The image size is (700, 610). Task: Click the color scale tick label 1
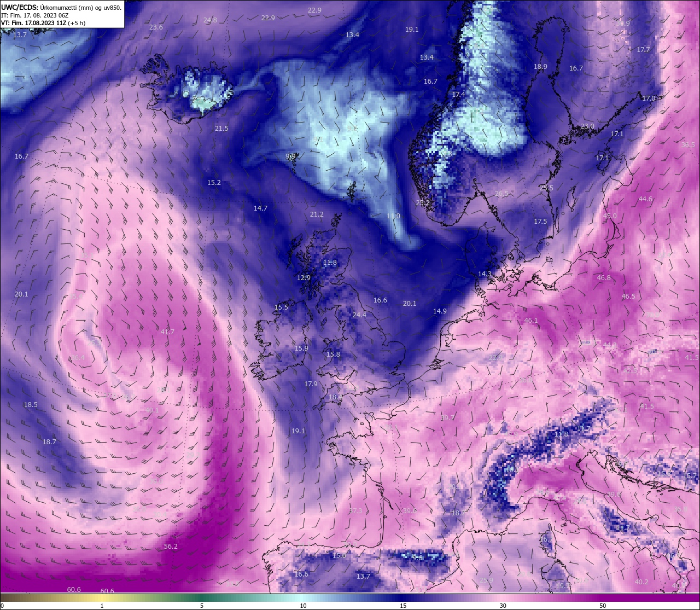point(102,606)
